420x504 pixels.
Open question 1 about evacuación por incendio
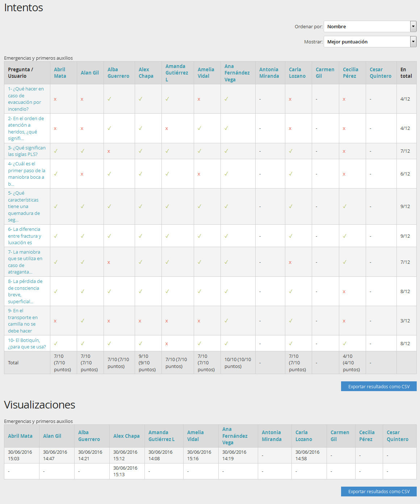click(x=26, y=99)
